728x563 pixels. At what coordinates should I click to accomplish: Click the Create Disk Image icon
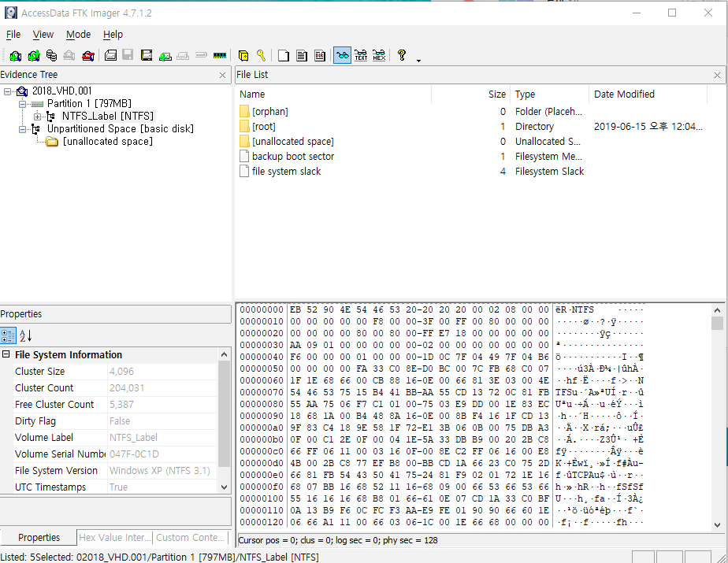pyautogui.click(x=110, y=56)
